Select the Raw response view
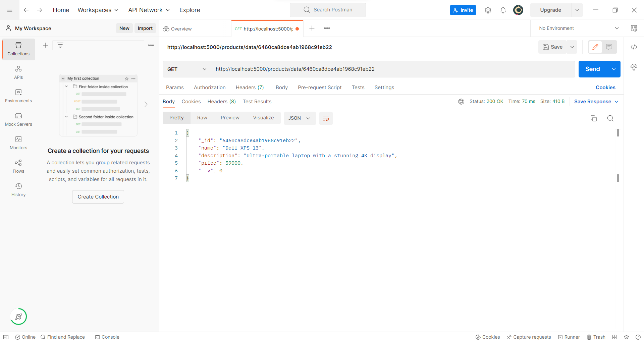This screenshot has width=644, height=342. [x=202, y=118]
